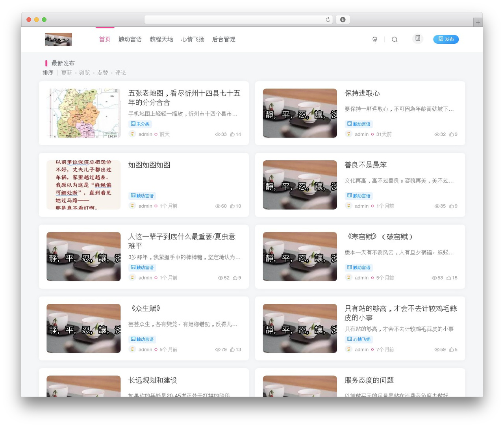This screenshot has height=427, width=504.
Task: Click the 触动言语 tag on 如图如图如图
Action: pos(142,196)
